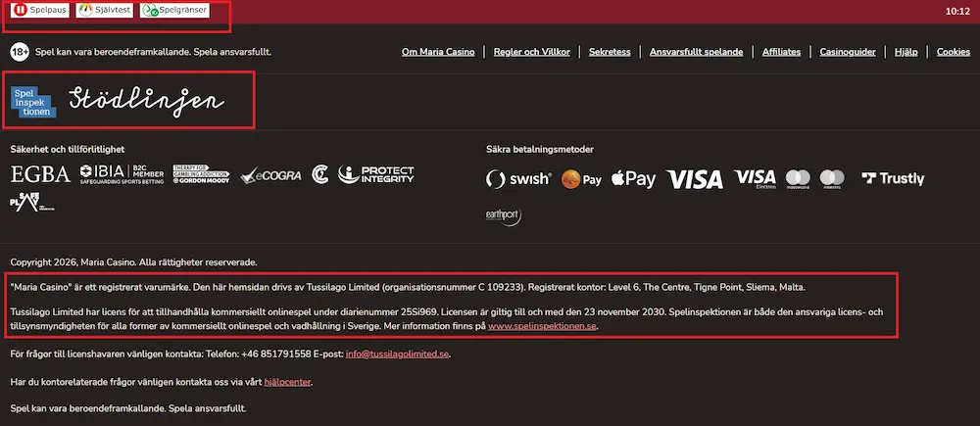Open the Spelpaus button
The width and height of the screenshot is (980, 426).
(40, 10)
